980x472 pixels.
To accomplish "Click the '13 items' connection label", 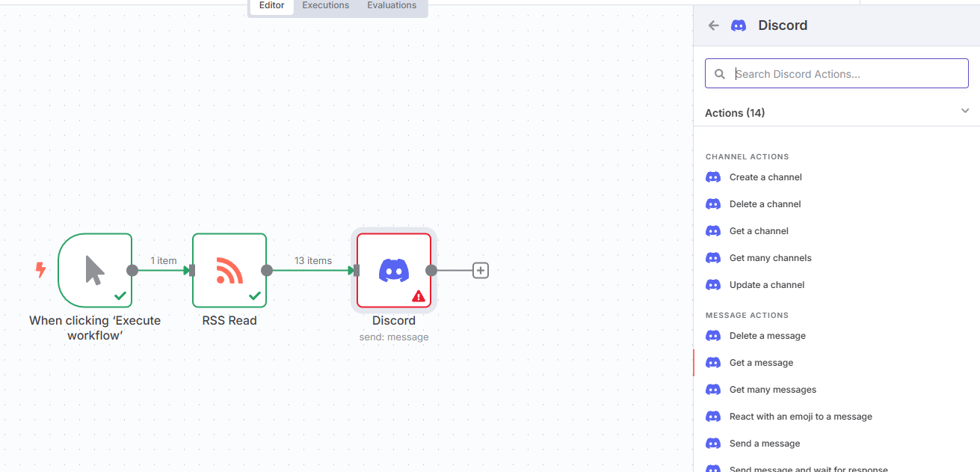I will pos(313,260).
